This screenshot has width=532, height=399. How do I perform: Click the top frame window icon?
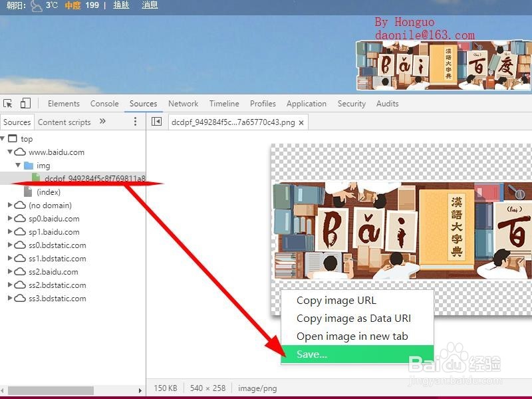[x=12, y=138]
